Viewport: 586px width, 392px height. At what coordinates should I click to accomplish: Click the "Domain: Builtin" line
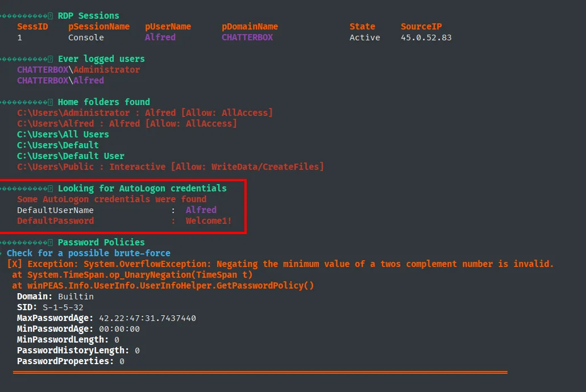[55, 297]
